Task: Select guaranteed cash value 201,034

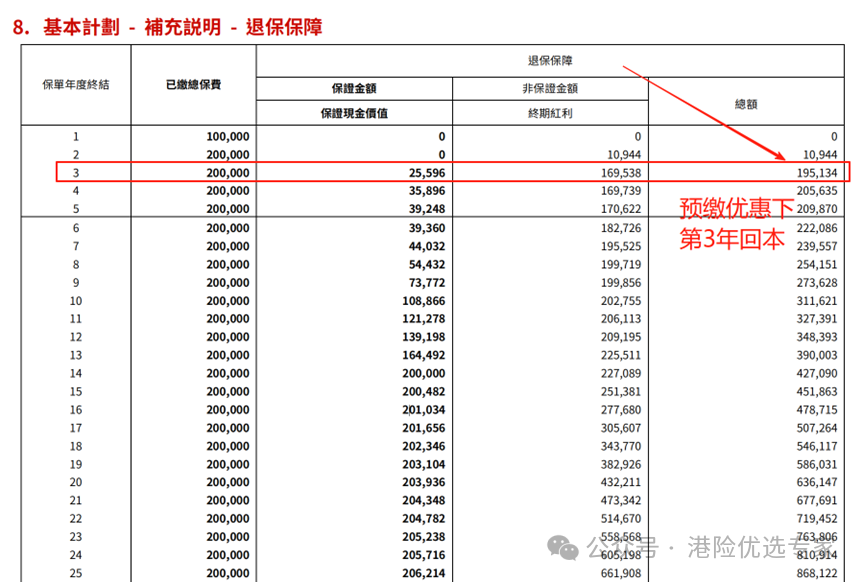Action: point(423,410)
